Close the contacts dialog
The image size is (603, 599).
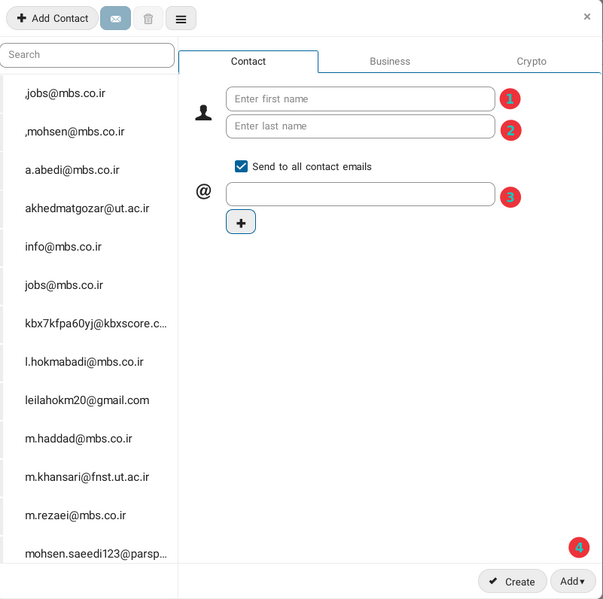[x=587, y=16]
